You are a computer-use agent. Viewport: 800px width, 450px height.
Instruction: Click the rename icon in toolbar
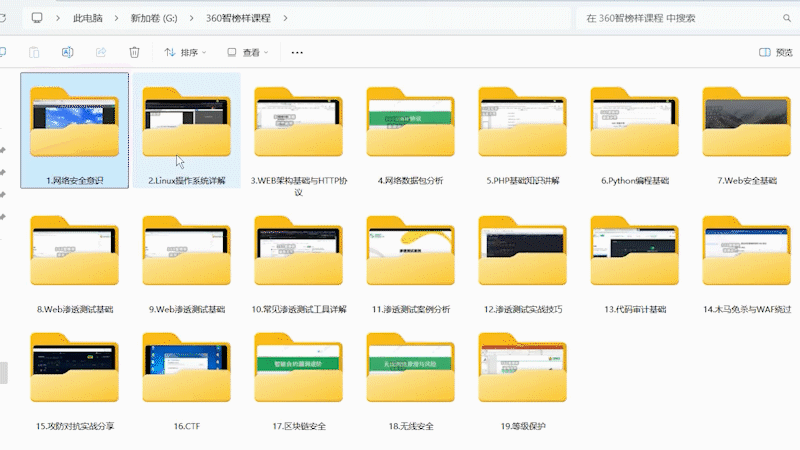click(x=67, y=52)
